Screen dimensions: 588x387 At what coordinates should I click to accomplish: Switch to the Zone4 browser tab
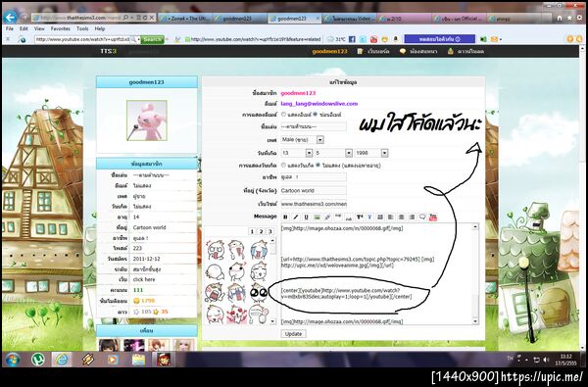(185, 19)
